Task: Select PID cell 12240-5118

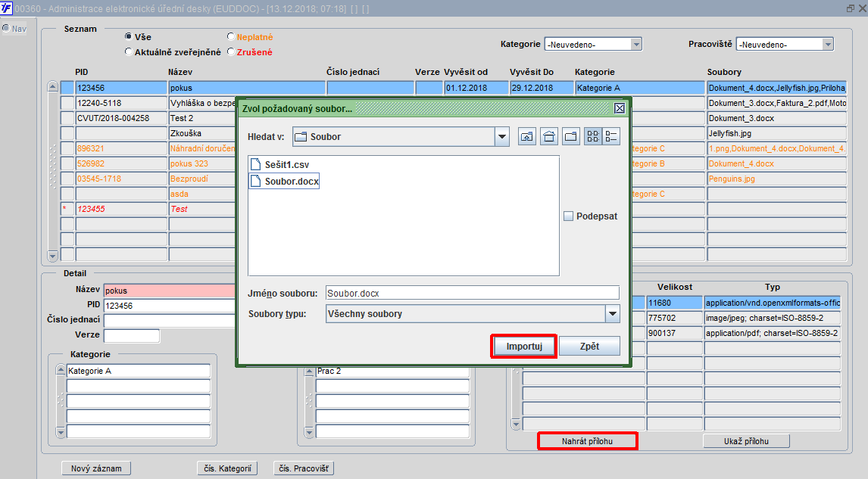Action: [121, 103]
